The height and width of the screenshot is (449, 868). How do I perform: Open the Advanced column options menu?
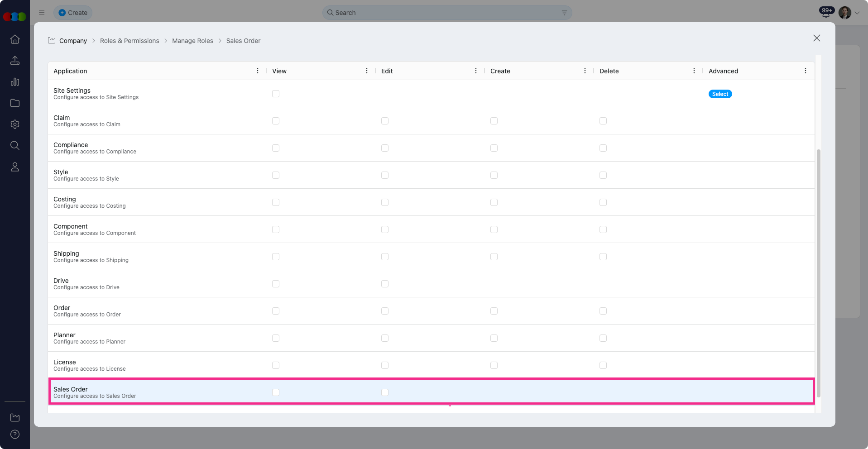[x=806, y=71]
